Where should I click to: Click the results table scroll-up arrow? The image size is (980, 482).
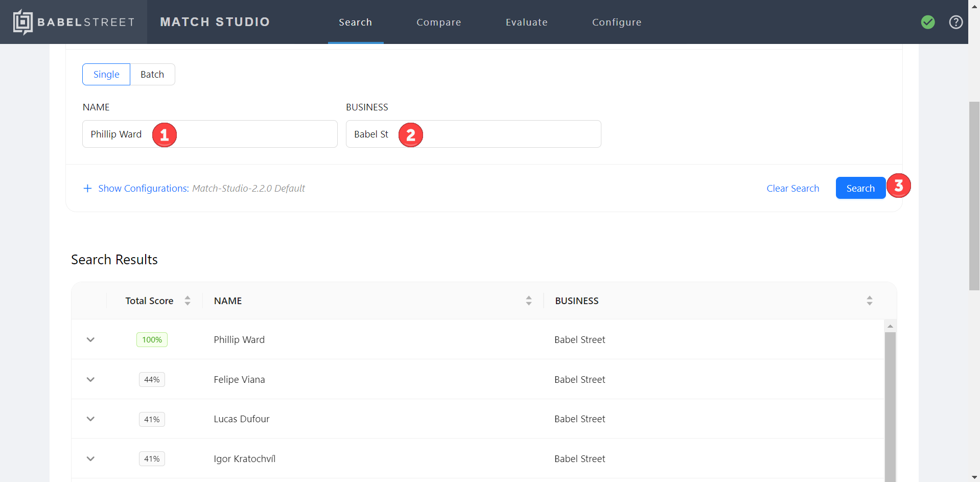pyautogui.click(x=890, y=326)
